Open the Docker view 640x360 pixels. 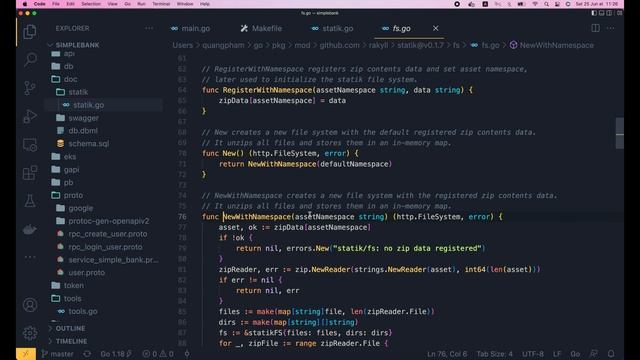pyautogui.click(x=30, y=229)
